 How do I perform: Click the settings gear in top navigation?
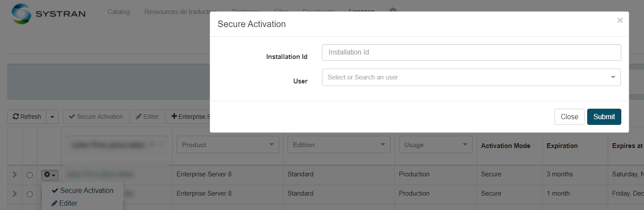pyautogui.click(x=393, y=10)
